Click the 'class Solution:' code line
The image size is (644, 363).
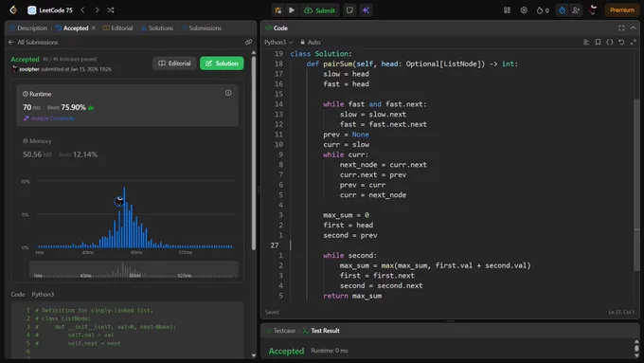[x=321, y=53]
